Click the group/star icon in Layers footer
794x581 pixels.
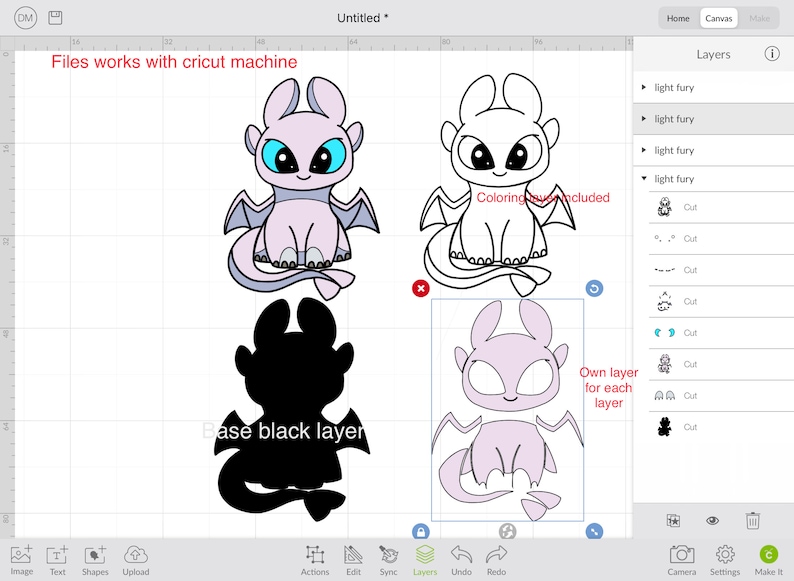coord(673,521)
